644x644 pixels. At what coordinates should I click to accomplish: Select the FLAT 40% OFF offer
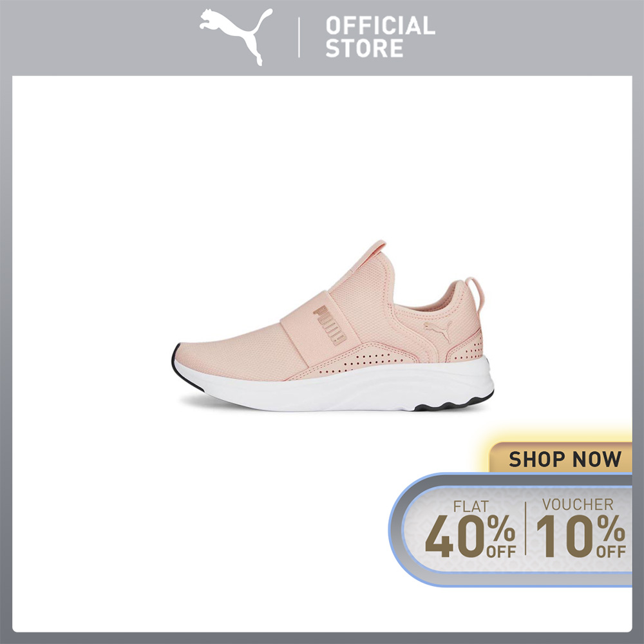click(x=470, y=529)
